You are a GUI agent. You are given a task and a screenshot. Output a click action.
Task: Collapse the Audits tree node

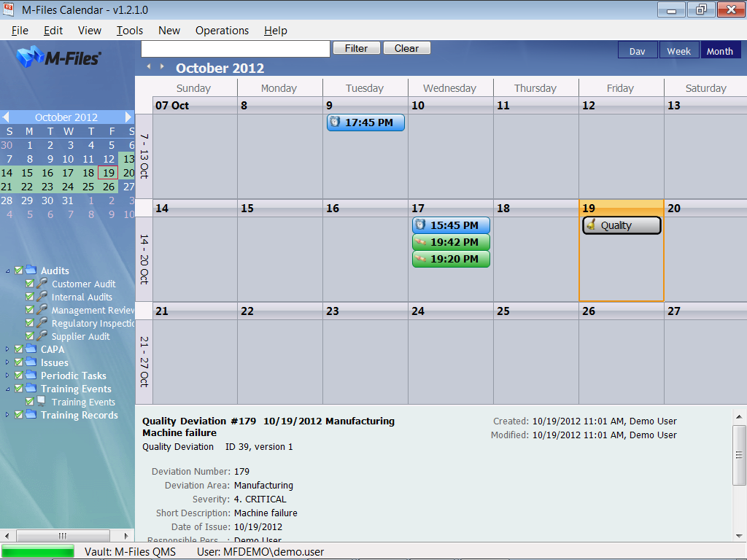click(x=8, y=271)
